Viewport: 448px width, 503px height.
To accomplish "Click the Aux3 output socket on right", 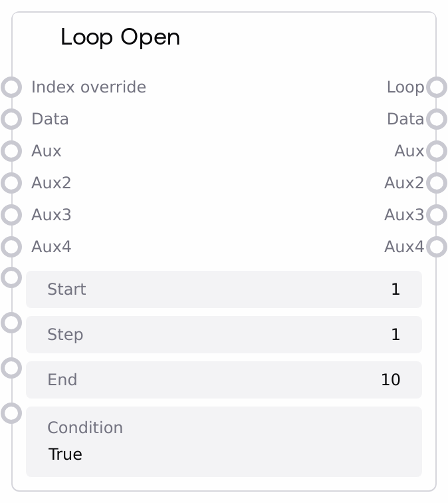I will (x=436, y=215).
